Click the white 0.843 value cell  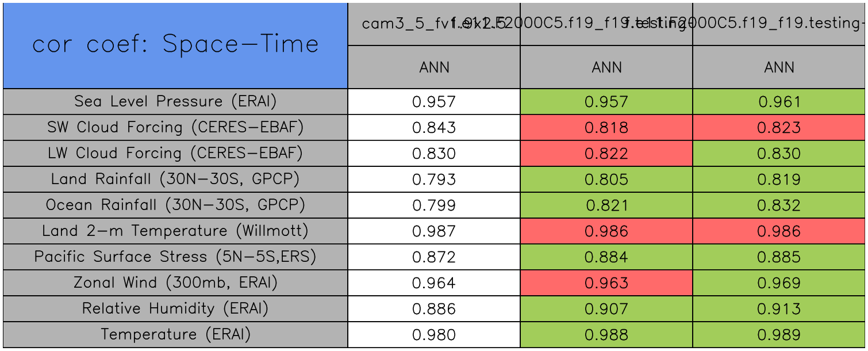point(434,128)
